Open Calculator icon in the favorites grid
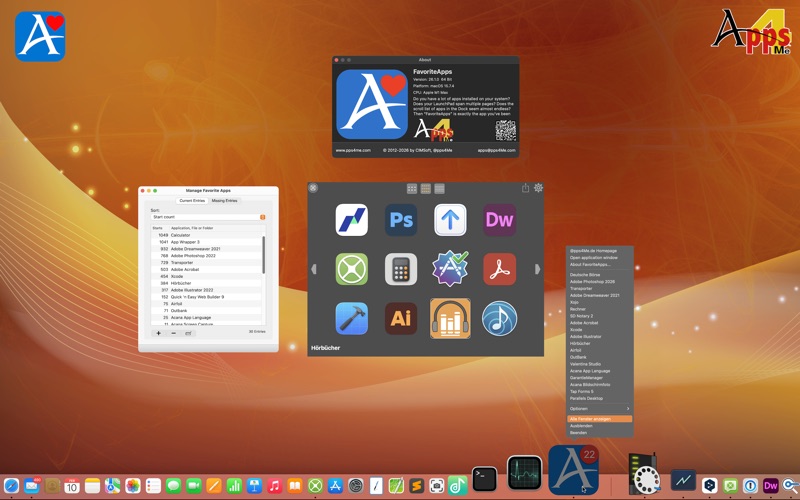Viewport: 800px width, 500px height. (401, 269)
